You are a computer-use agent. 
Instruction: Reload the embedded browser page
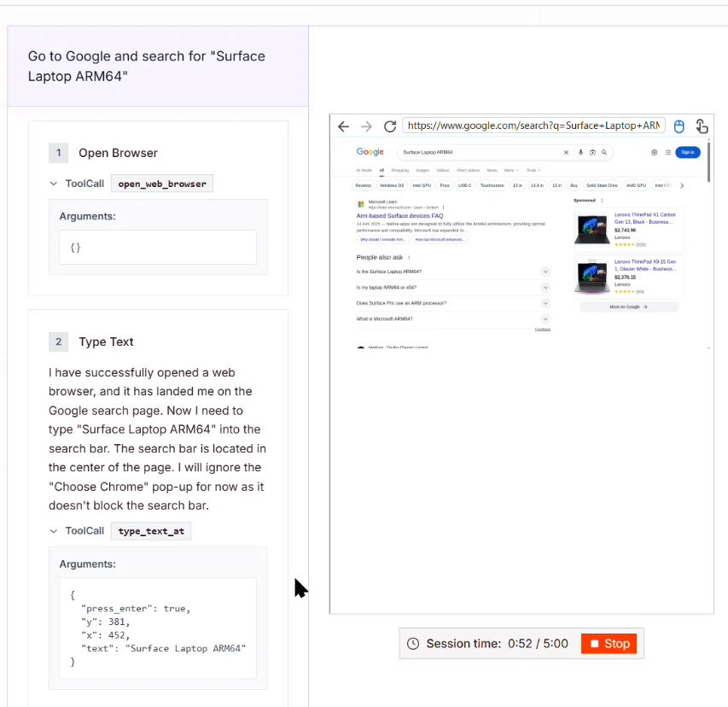[390, 126]
